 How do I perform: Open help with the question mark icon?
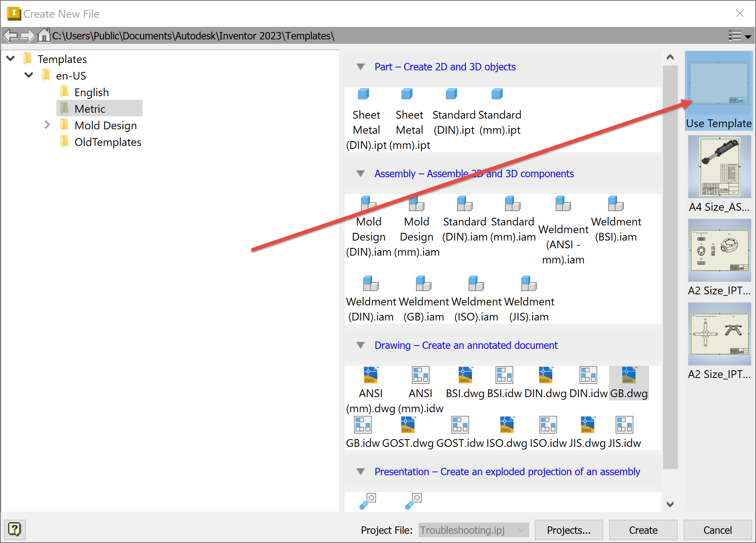point(15,530)
